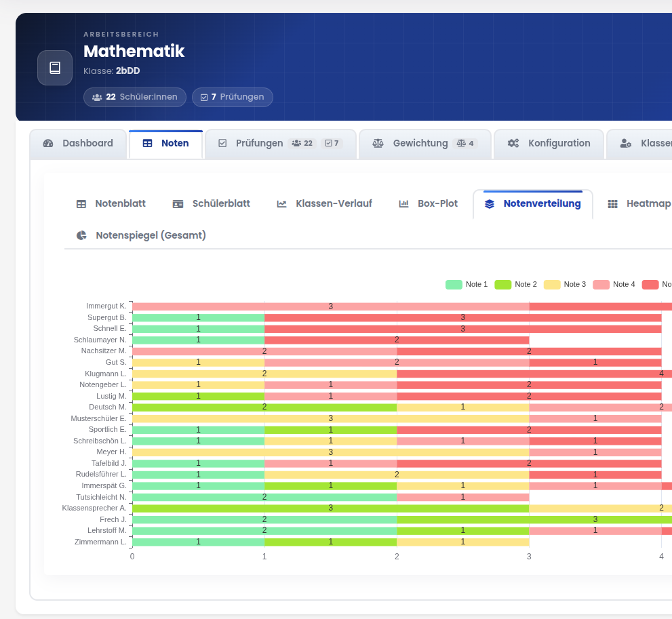Click the scale icon on the Gewichtung tab
Screen dimensions: 672x619
coord(378,143)
